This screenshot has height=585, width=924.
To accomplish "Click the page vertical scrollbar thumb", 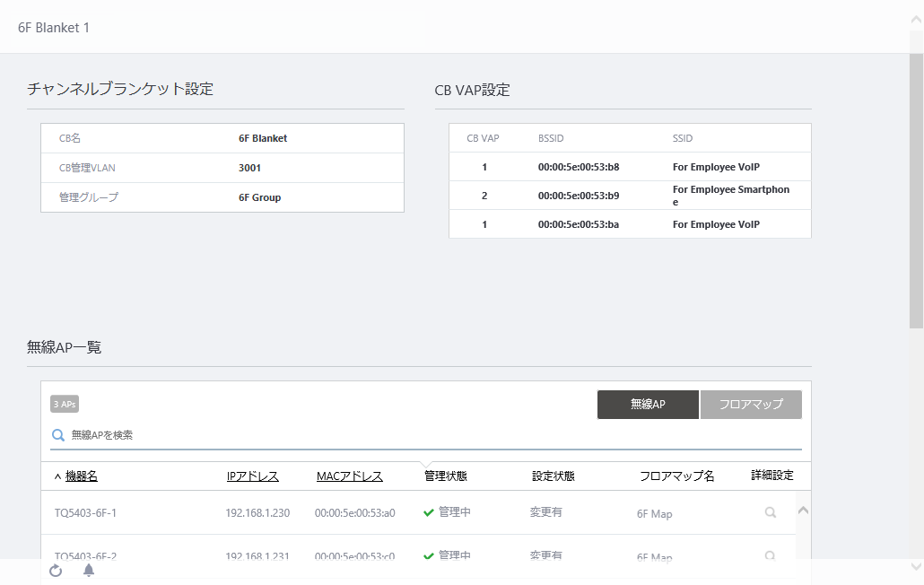I will [x=916, y=191].
